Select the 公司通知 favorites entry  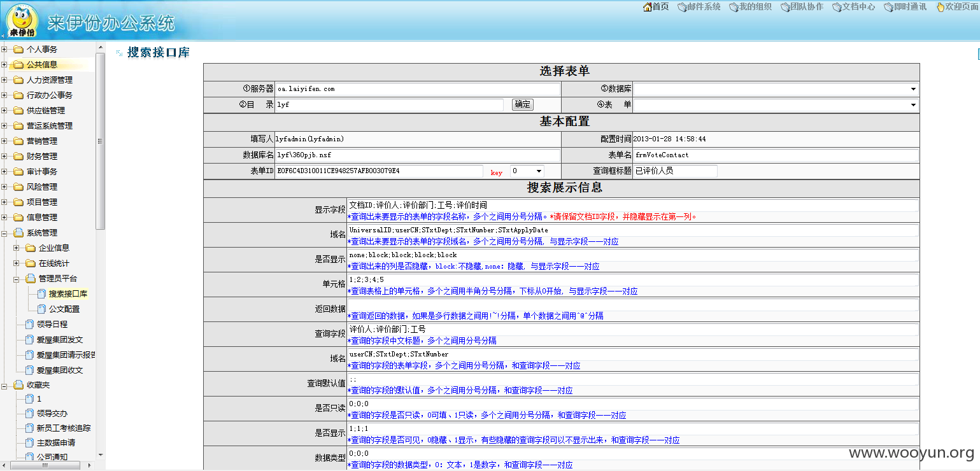tap(52, 457)
